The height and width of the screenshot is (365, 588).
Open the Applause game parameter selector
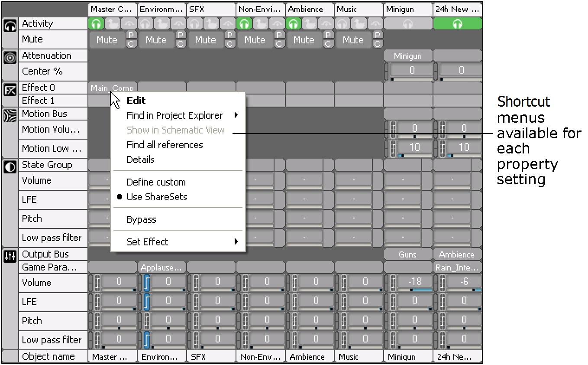tap(161, 267)
